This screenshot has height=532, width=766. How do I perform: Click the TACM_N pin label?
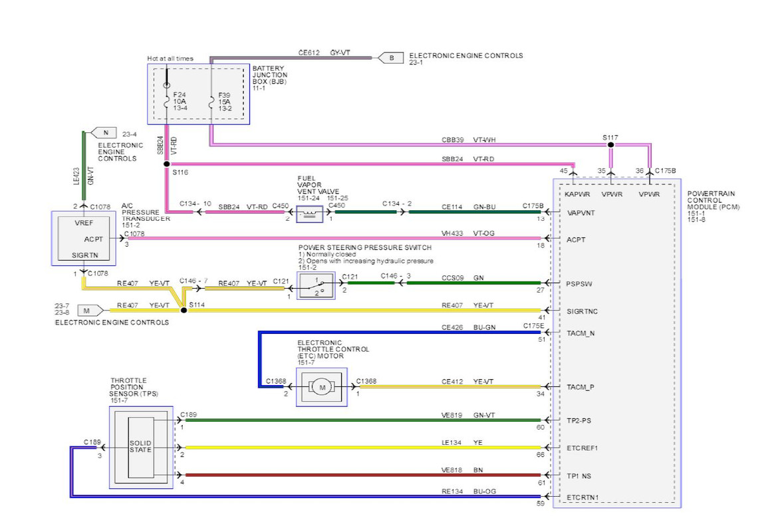coord(580,334)
